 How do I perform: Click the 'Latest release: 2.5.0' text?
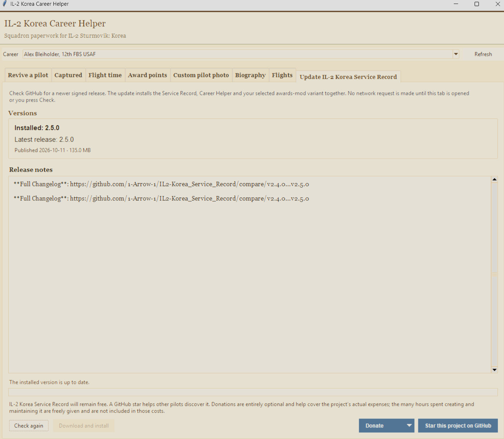(44, 140)
